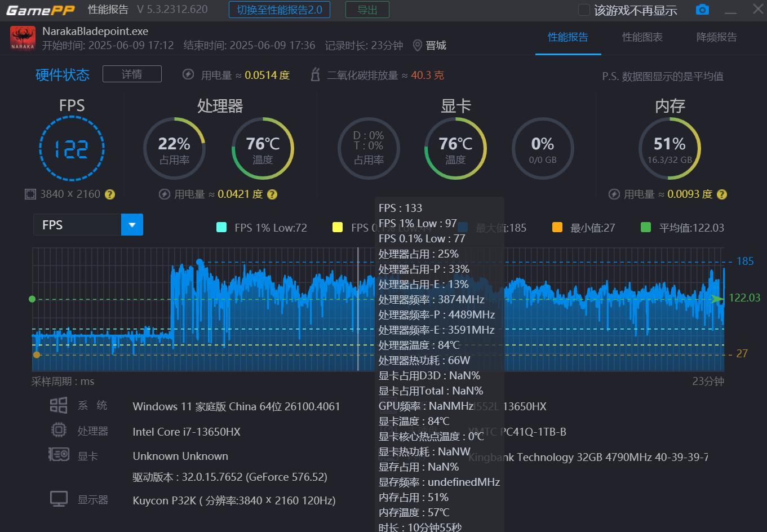This screenshot has width=767, height=532.
Task: Click the power icon beside 用电量 ≈ 0.0093 度
Action: pos(614,194)
